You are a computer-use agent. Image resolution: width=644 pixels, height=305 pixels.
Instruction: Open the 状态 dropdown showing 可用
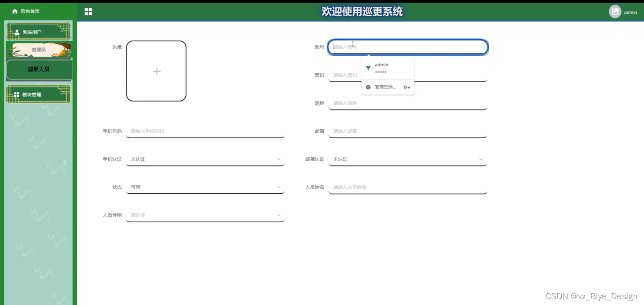click(x=205, y=187)
